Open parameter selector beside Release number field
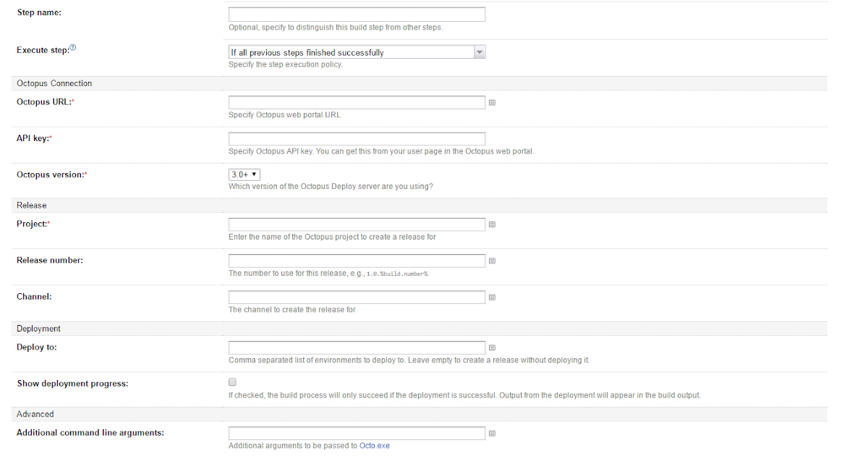The image size is (868, 456). [x=492, y=261]
